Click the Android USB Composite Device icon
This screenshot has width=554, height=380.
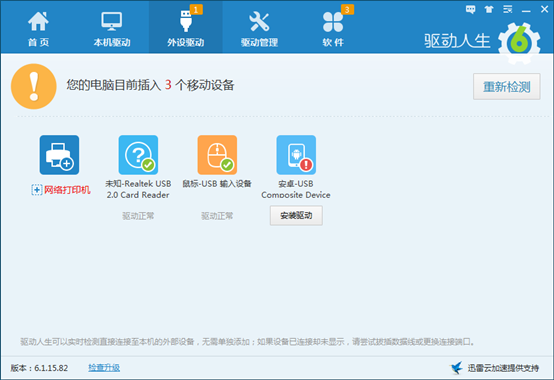pyautogui.click(x=296, y=155)
